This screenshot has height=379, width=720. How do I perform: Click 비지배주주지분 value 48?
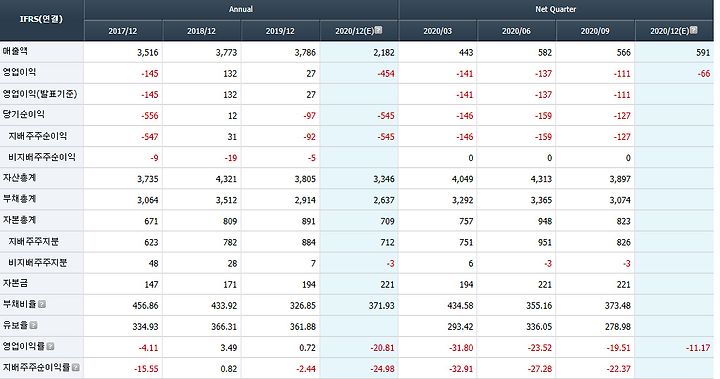(153, 264)
